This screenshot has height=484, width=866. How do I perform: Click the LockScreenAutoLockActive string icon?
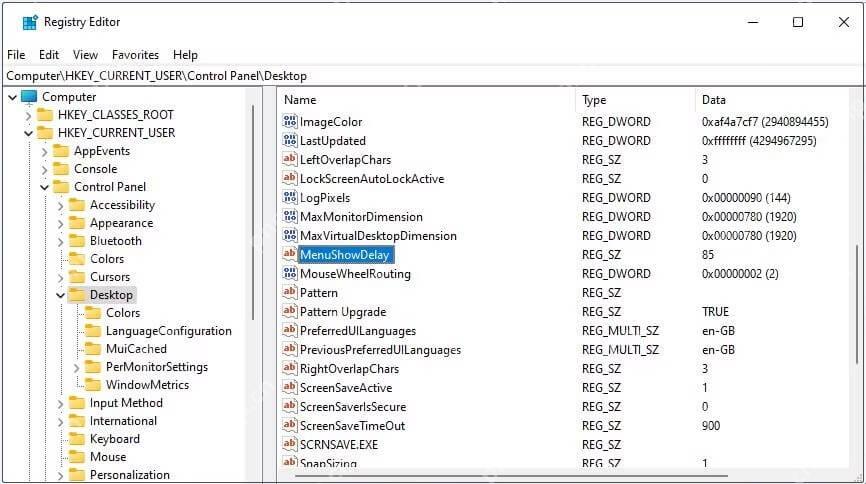(x=290, y=178)
